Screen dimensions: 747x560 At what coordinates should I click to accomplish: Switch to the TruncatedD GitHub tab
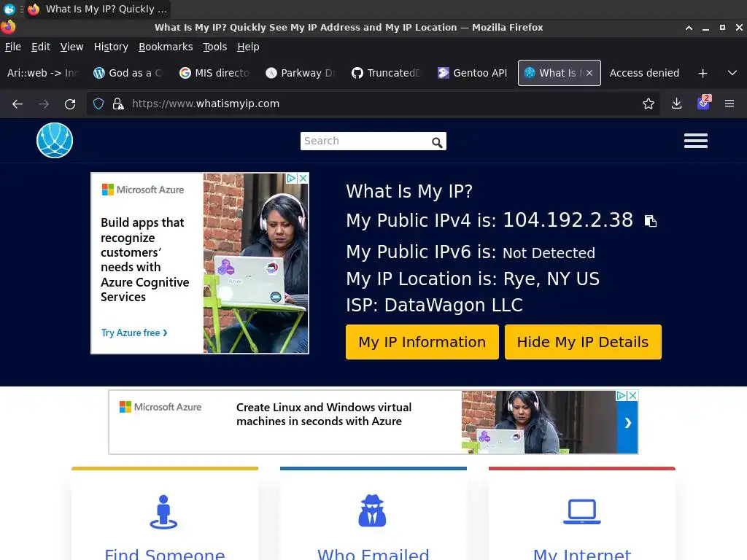(x=387, y=73)
